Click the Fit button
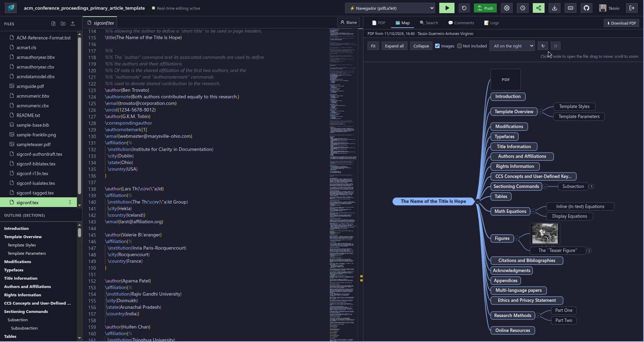644x342 pixels. pyautogui.click(x=373, y=46)
